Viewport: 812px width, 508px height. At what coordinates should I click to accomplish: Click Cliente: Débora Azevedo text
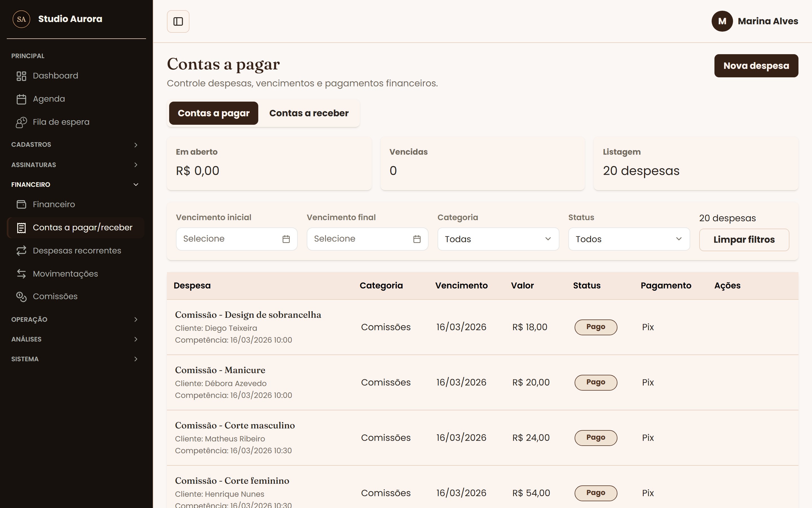[x=221, y=384]
